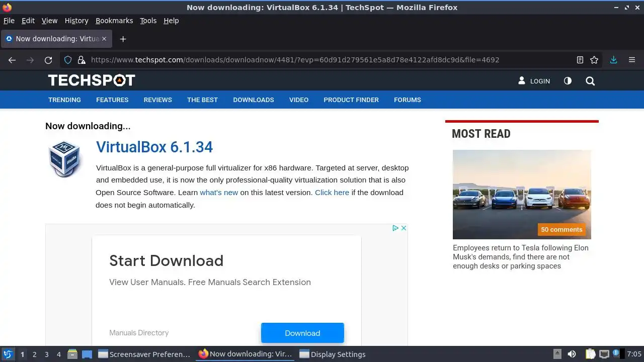This screenshot has height=362, width=644.
Task: Go to TRENDING section
Action: [x=64, y=100]
